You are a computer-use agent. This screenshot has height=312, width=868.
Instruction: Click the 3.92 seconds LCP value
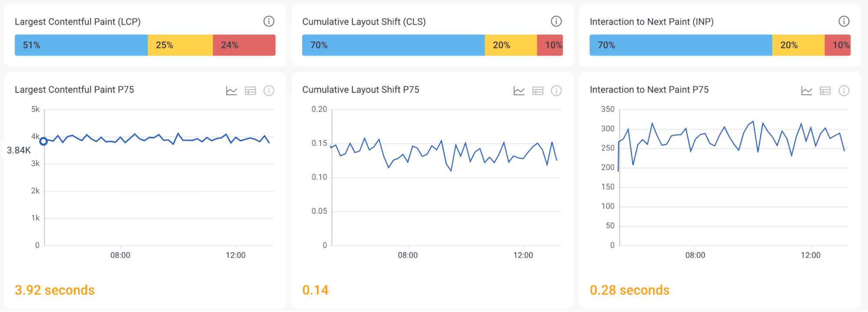click(54, 290)
